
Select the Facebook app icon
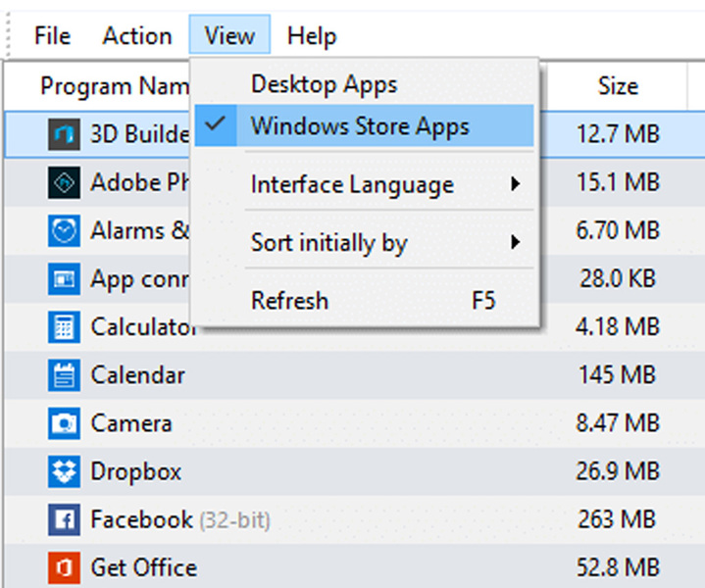(x=64, y=519)
